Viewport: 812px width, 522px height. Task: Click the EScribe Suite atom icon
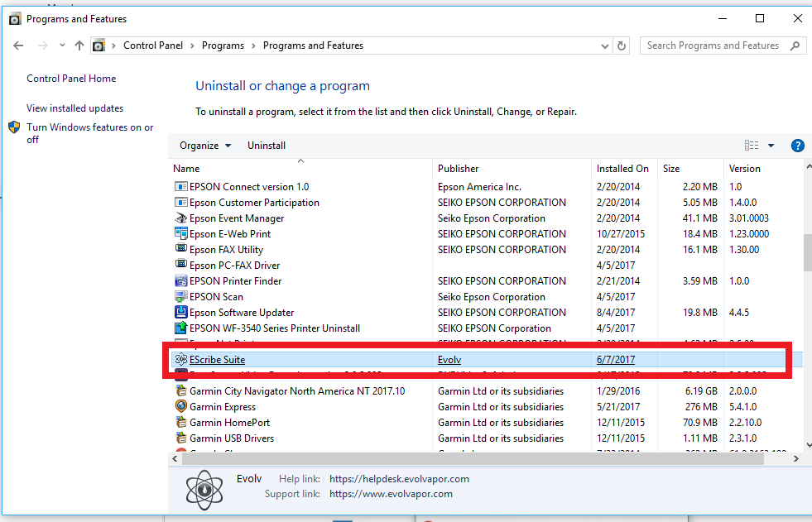181,360
